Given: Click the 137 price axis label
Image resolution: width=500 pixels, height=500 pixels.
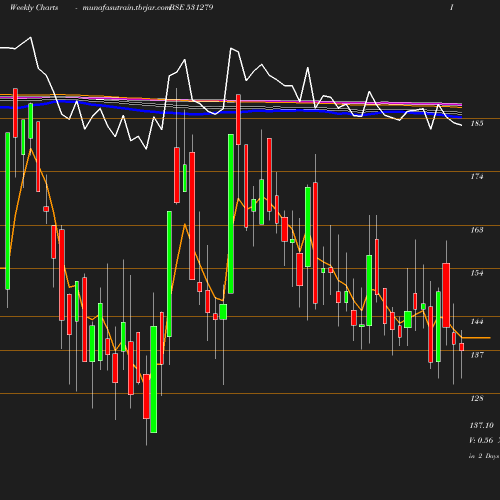Looking at the screenshot, I should [477, 355].
